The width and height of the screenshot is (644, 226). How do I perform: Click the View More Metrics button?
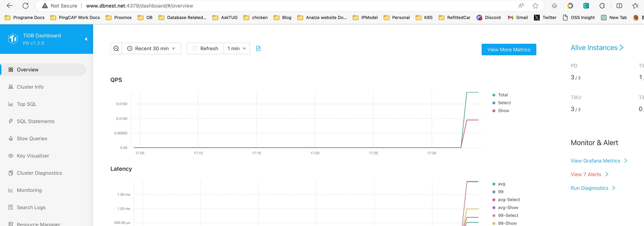click(x=508, y=49)
